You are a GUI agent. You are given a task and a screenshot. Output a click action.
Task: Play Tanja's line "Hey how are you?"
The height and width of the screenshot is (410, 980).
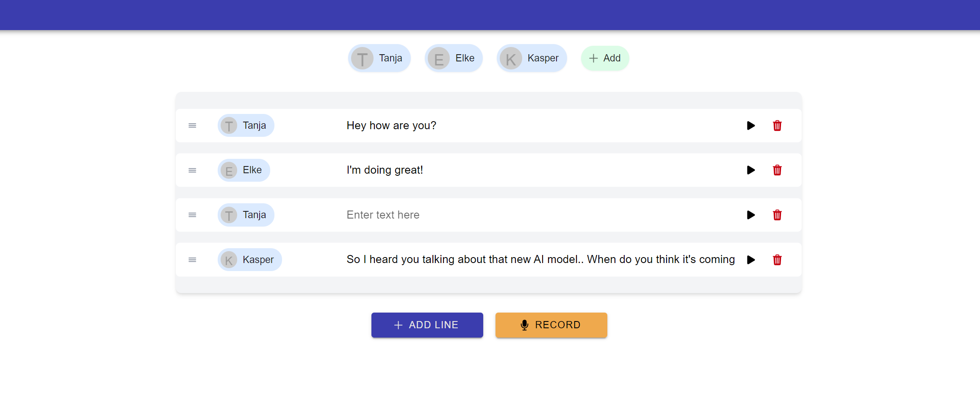coord(751,125)
